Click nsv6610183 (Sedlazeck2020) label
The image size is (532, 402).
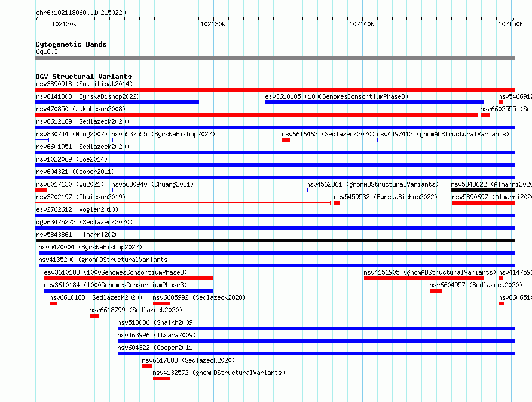[96, 297]
